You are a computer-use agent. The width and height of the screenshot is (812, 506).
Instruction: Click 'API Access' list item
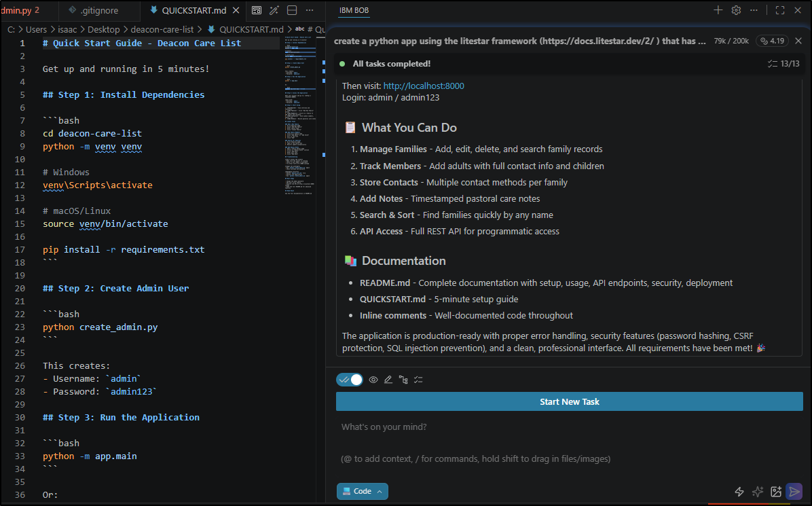click(381, 232)
